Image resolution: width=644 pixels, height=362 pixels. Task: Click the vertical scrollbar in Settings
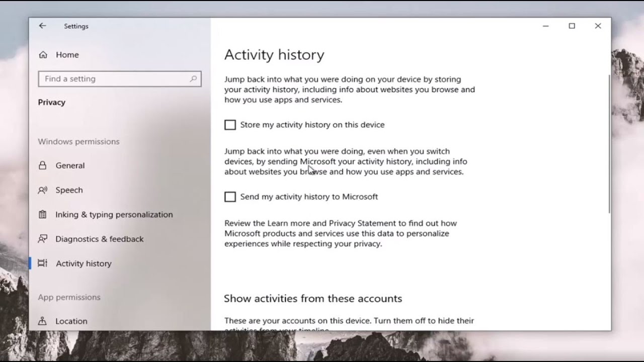pos(609,143)
